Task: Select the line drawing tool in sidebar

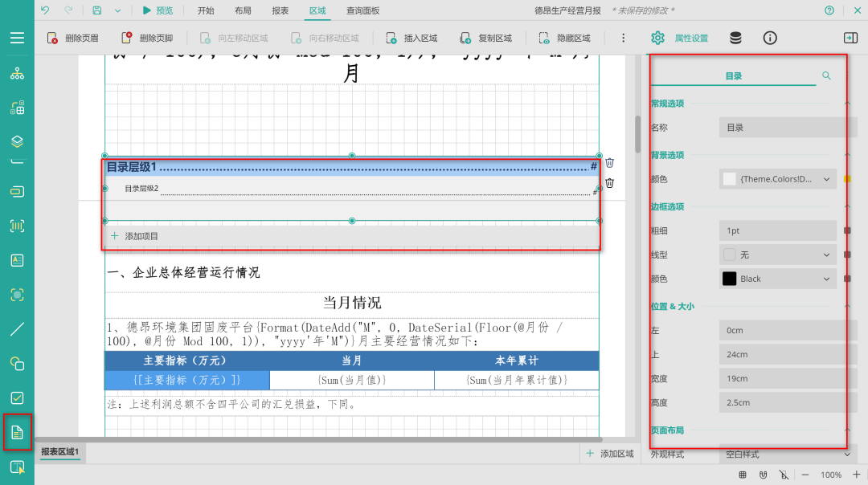Action: pos(17,329)
